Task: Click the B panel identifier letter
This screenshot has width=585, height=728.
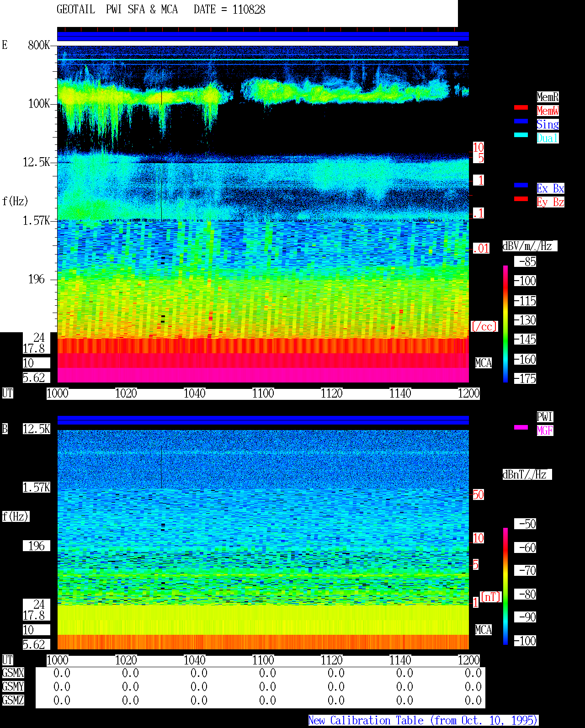Action: point(5,429)
